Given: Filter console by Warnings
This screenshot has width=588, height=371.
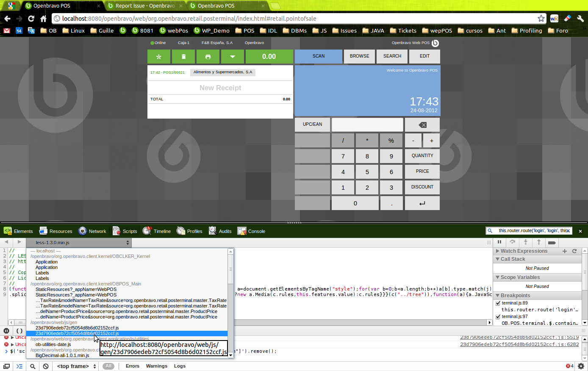Looking at the screenshot, I should pyautogui.click(x=157, y=366).
